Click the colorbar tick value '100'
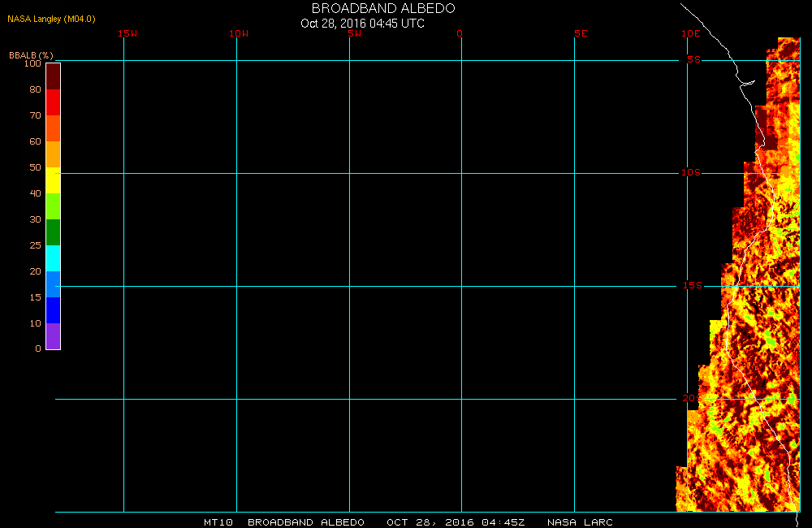812x528 pixels. 32,63
